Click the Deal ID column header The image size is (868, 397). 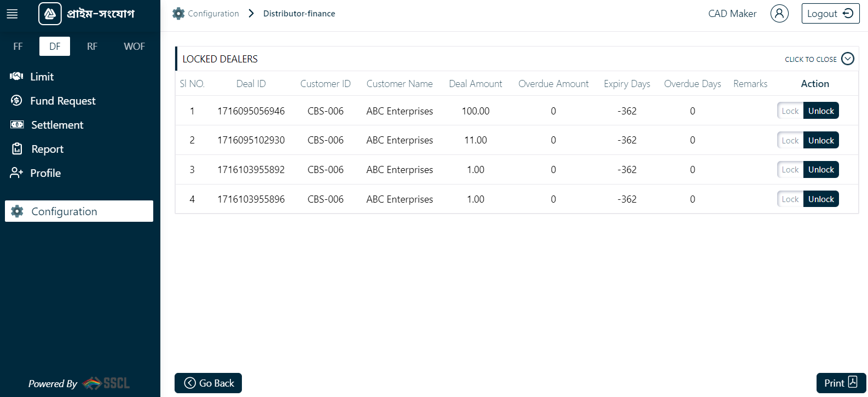(251, 84)
